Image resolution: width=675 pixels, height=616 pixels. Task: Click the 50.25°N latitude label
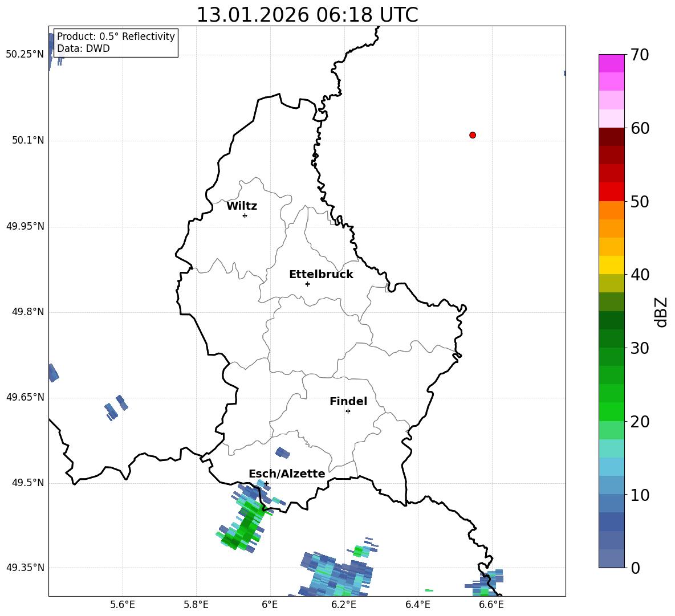25,54
